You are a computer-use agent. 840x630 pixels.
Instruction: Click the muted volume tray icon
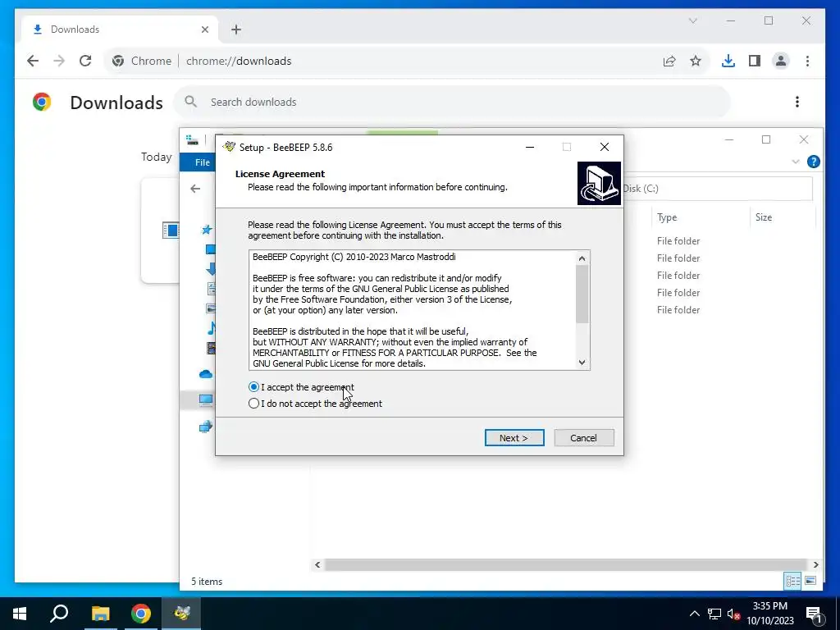[733, 614]
